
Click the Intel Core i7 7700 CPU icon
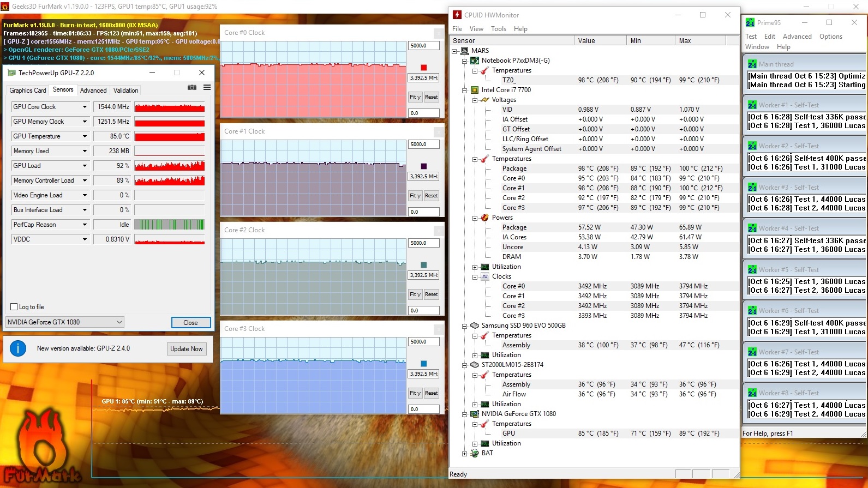pyautogui.click(x=475, y=90)
